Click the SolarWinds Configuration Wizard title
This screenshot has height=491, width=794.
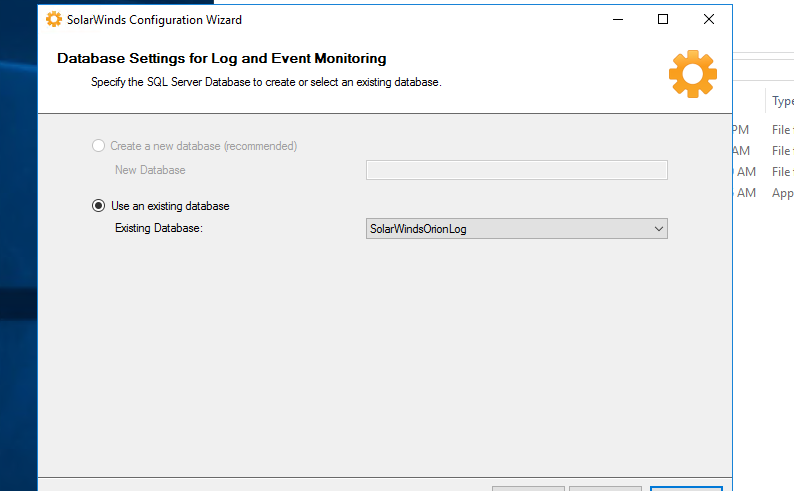click(154, 20)
